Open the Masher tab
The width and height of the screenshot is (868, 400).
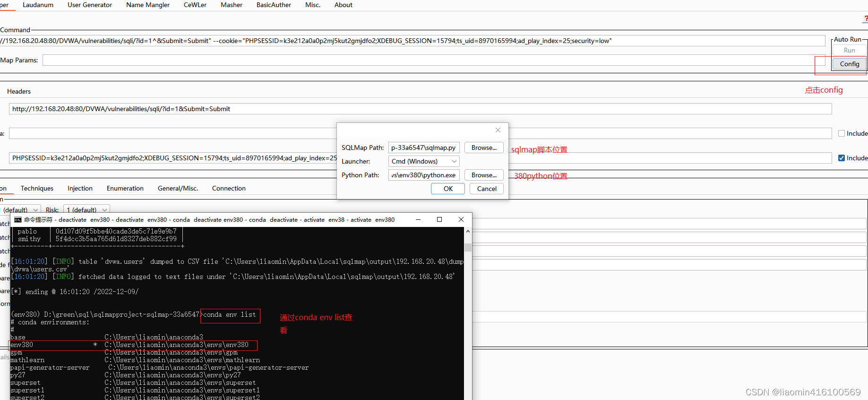[232, 5]
